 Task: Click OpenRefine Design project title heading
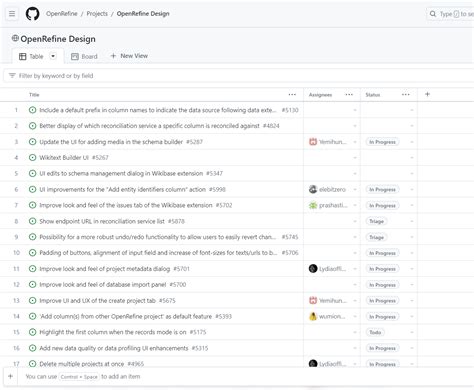click(x=58, y=39)
